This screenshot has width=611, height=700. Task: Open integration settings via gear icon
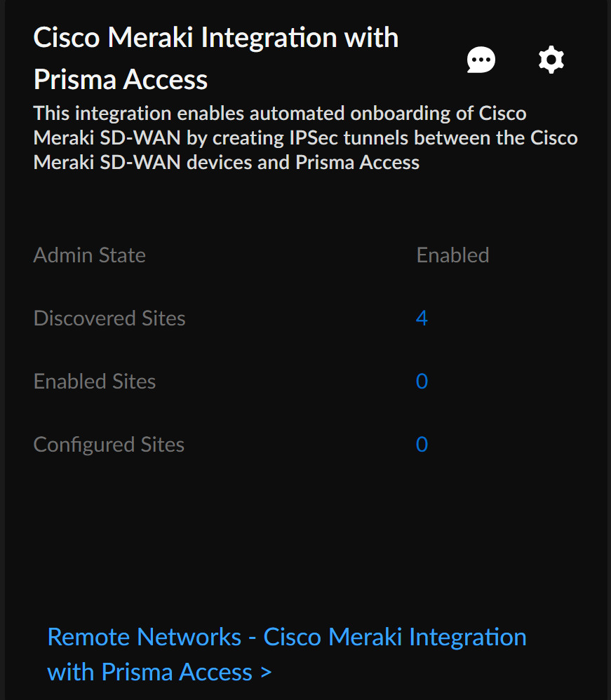click(x=551, y=60)
